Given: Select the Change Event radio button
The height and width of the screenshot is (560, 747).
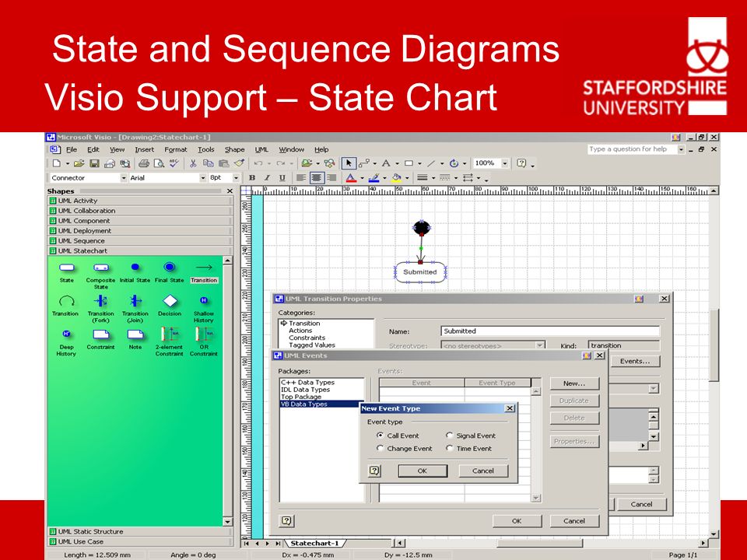Looking at the screenshot, I should pyautogui.click(x=380, y=448).
